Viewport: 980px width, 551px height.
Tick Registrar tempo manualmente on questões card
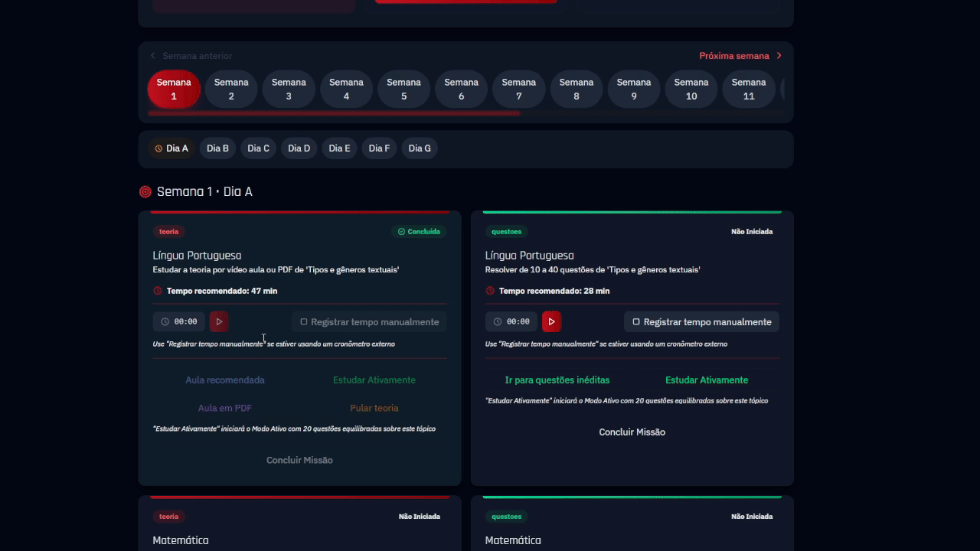pyautogui.click(x=636, y=322)
